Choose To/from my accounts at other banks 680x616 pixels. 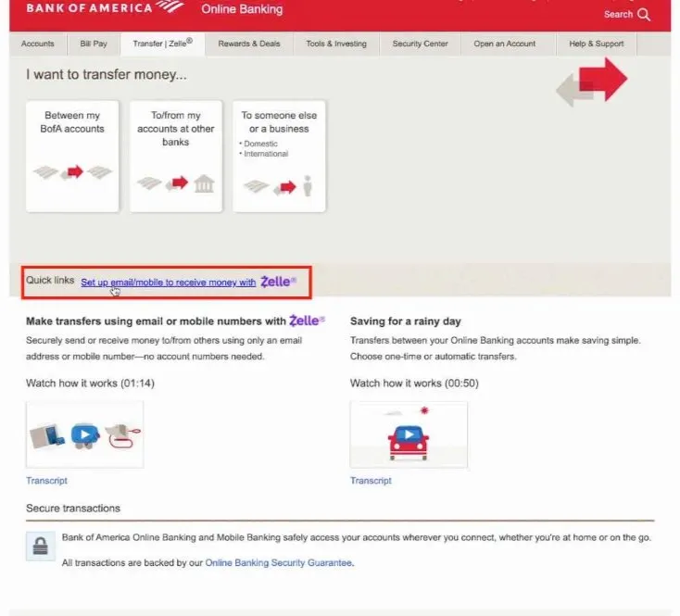pyautogui.click(x=176, y=156)
